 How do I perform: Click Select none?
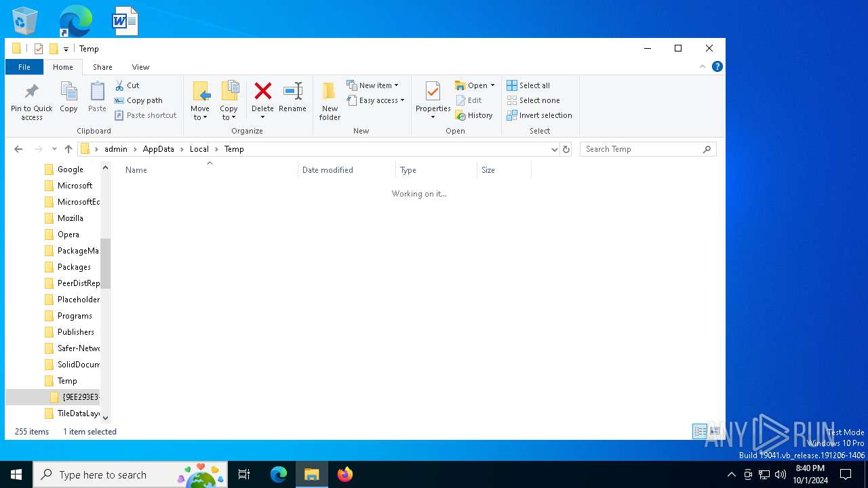(533, 100)
